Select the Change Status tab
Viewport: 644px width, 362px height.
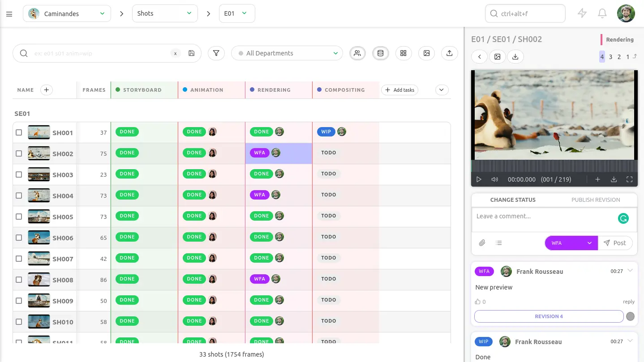pyautogui.click(x=513, y=200)
